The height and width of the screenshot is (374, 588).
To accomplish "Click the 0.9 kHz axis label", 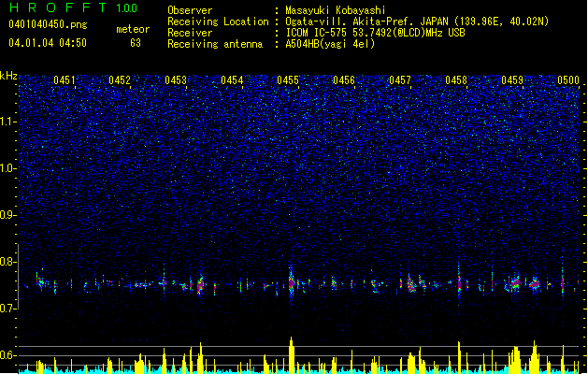I will (7, 215).
